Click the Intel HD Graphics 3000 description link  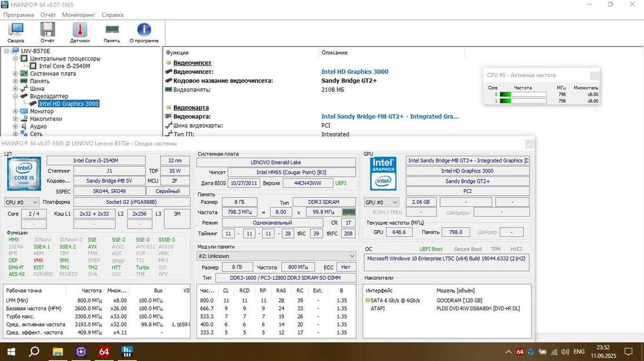click(x=354, y=71)
